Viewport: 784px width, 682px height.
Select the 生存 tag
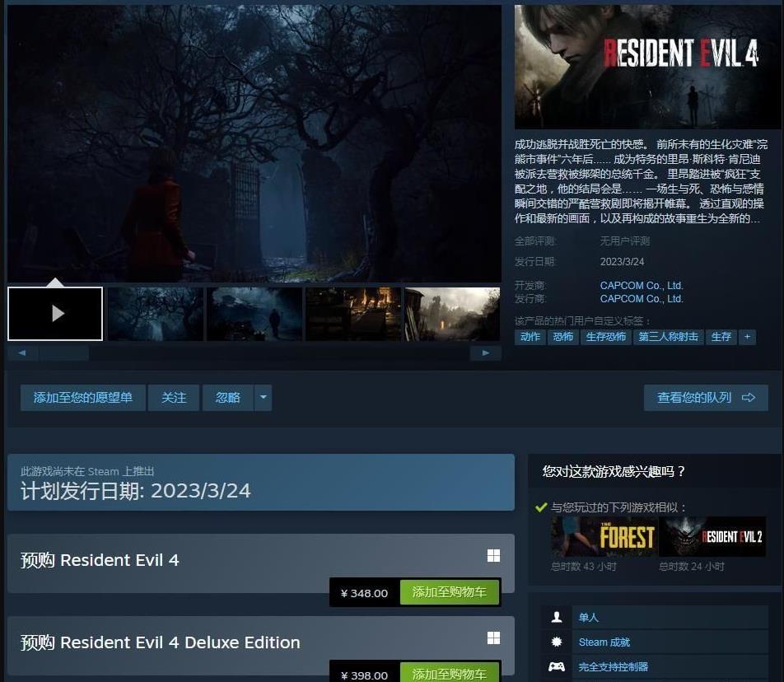pyautogui.click(x=721, y=337)
